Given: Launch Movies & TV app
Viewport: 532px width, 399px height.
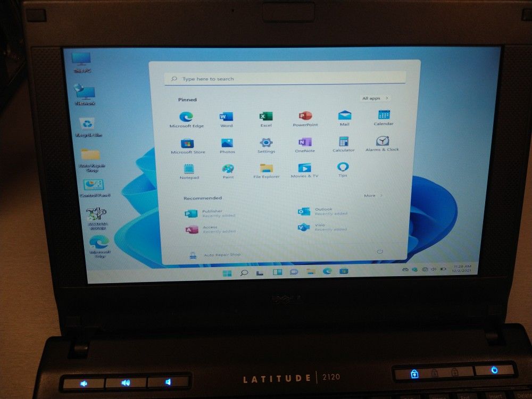Looking at the screenshot, I should [x=304, y=170].
